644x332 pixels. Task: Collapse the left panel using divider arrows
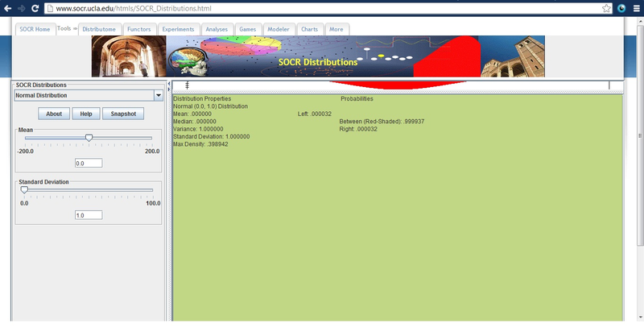click(169, 84)
